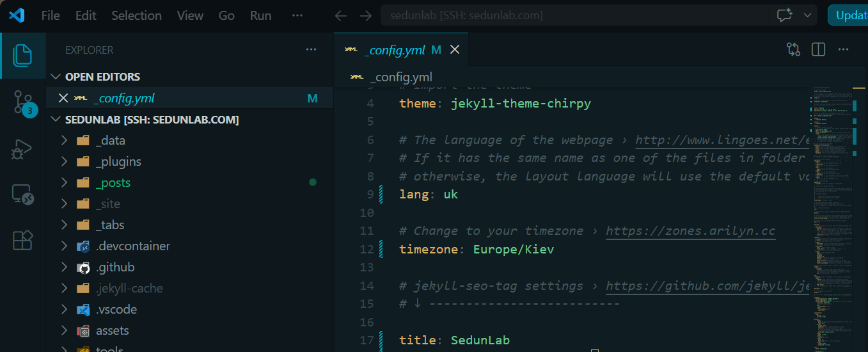Click the assets folder icon
Viewport: 868px width, 352px height.
[83, 330]
